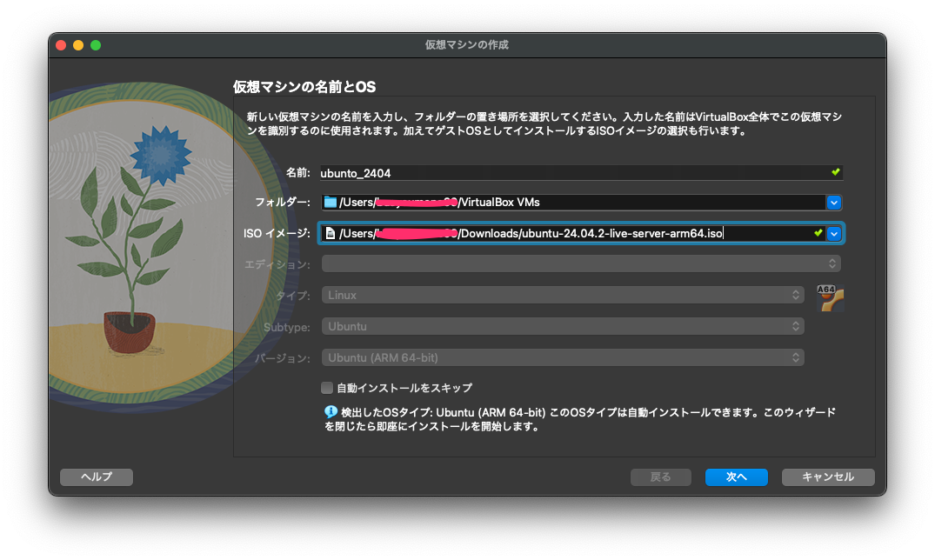The height and width of the screenshot is (560, 935).
Task: Open the フォルダー dropdown arrow
Action: click(833, 203)
